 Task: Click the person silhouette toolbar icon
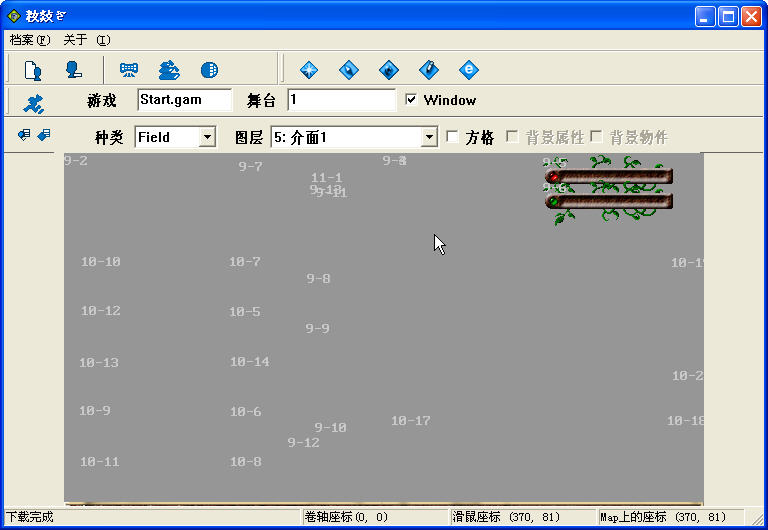pyautogui.click(x=73, y=70)
